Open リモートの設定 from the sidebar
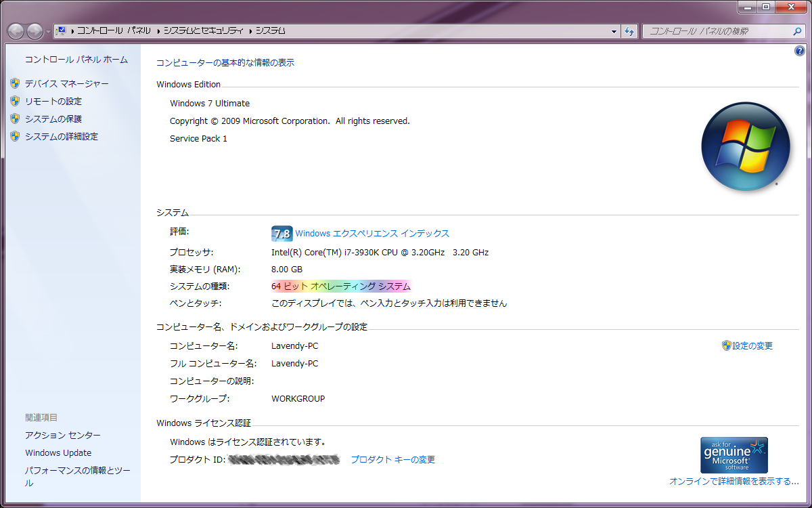 53,101
